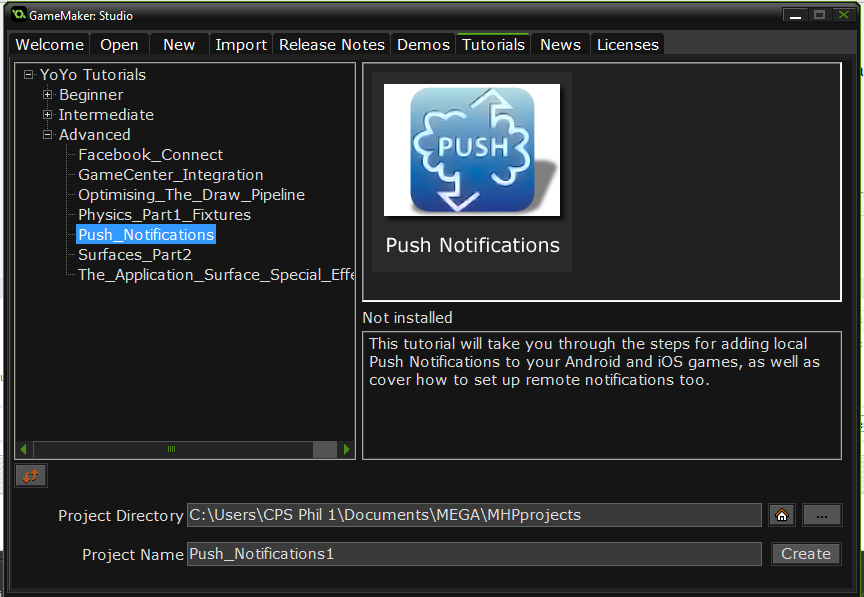Select the Optimising_The_Draw_Pipeline tutorial
This screenshot has height=597, width=864.
pyautogui.click(x=191, y=195)
